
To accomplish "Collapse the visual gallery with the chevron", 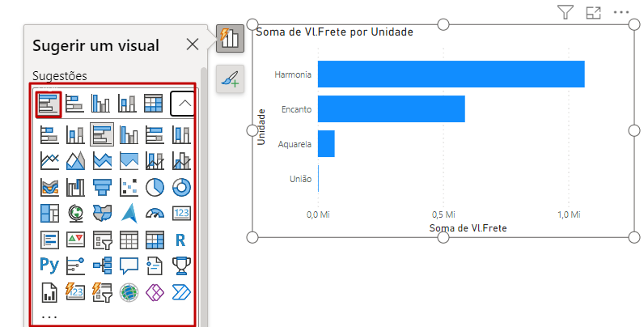I will (183, 104).
